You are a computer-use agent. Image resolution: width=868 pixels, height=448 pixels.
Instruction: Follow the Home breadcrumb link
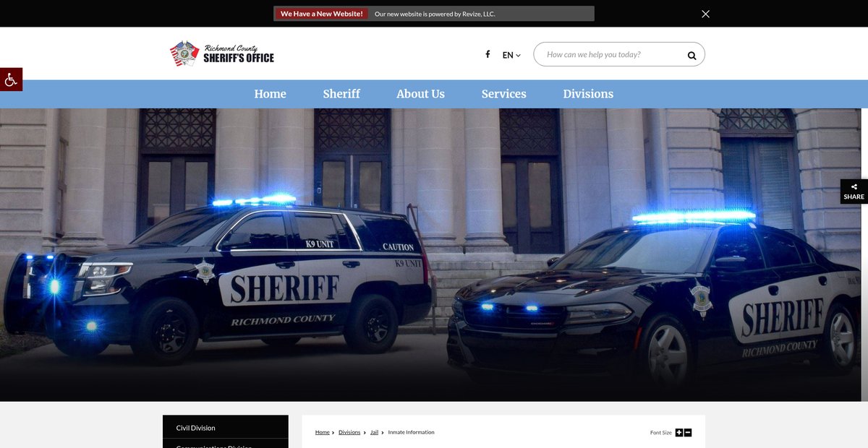323,432
